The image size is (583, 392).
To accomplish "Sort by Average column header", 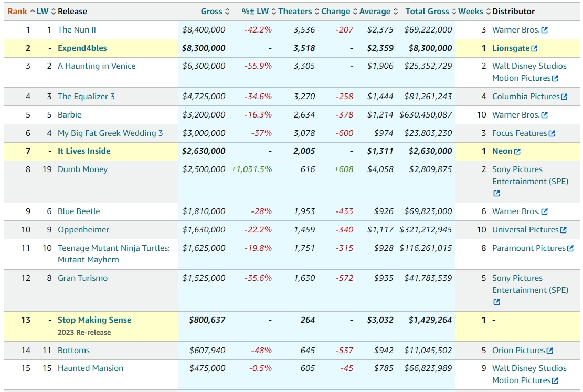I will (378, 12).
